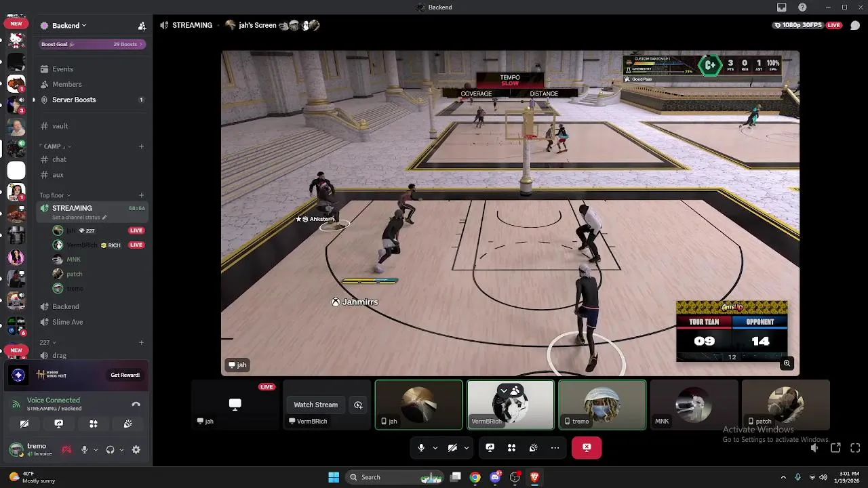The image size is (868, 488).
Task: Open the vault text channel
Action: (x=92, y=126)
